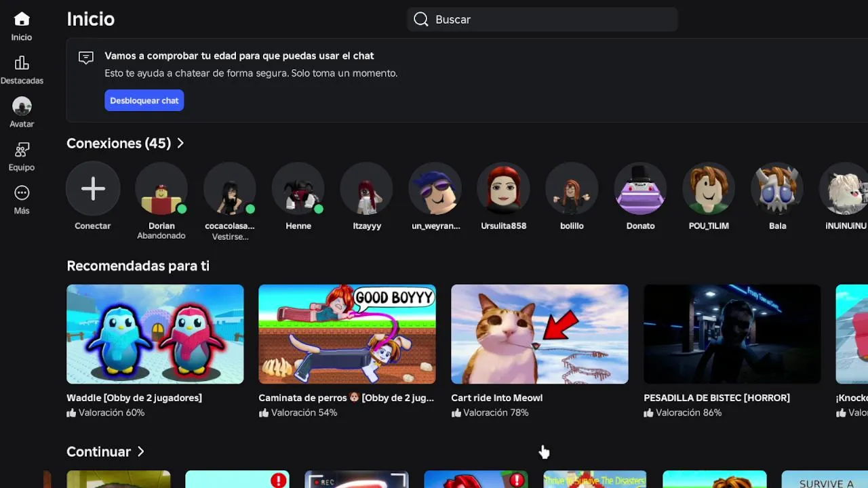The height and width of the screenshot is (488, 868).
Task: Open bolillo's avatar
Action: coord(572,188)
